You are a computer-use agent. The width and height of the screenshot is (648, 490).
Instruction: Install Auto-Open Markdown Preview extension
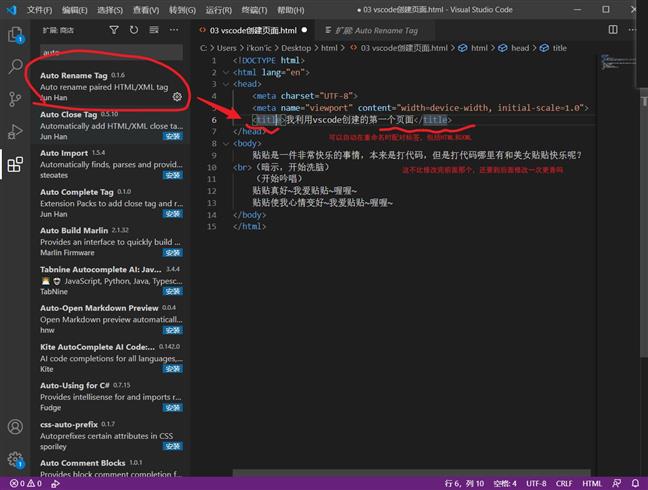pos(173,330)
